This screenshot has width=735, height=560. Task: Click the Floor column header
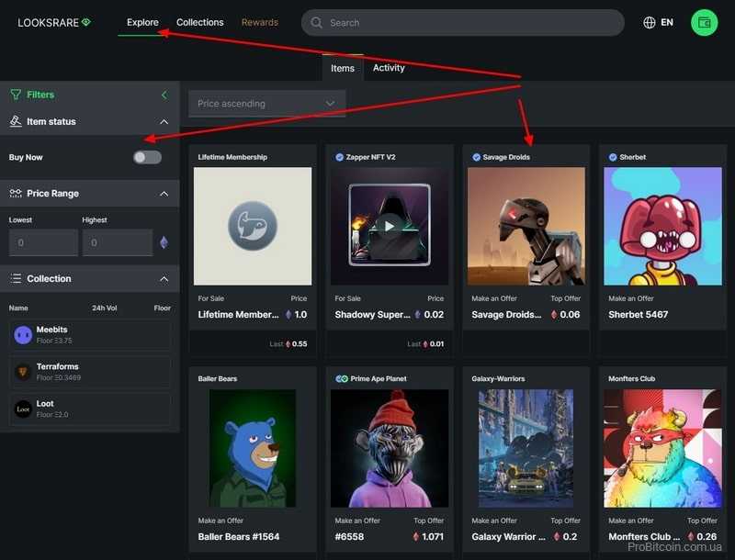[x=163, y=308]
